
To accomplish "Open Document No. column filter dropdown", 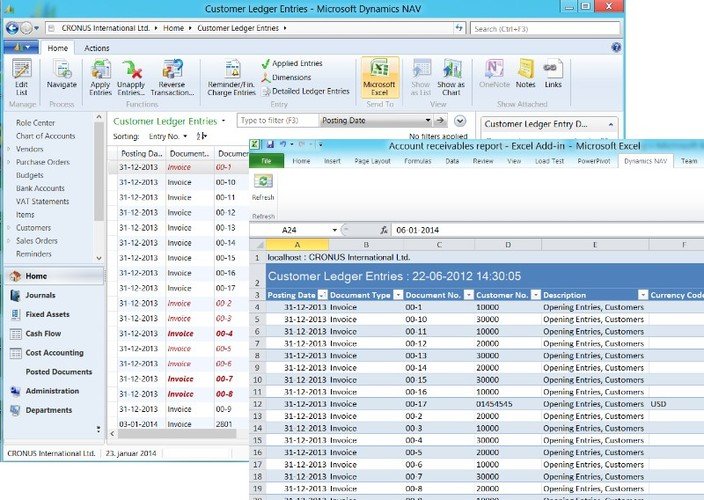I will [x=468, y=295].
